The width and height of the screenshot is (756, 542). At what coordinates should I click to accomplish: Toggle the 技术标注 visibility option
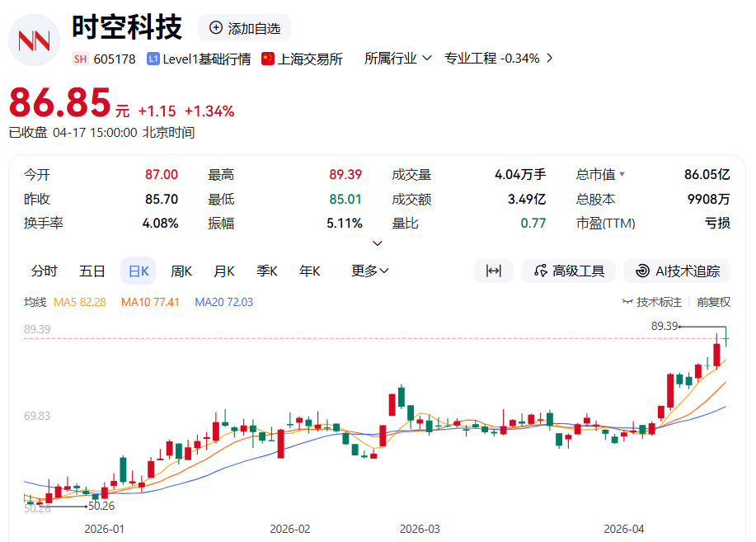tap(651, 302)
